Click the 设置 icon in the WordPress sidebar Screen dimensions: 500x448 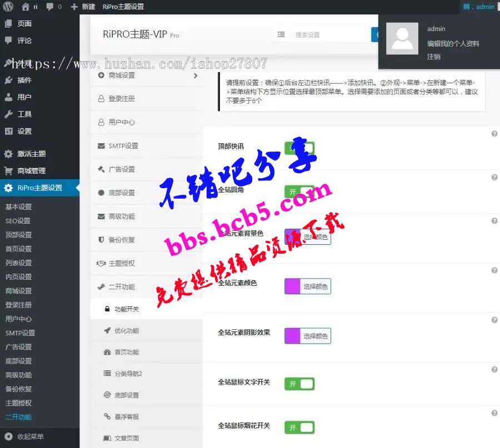[x=8, y=131]
